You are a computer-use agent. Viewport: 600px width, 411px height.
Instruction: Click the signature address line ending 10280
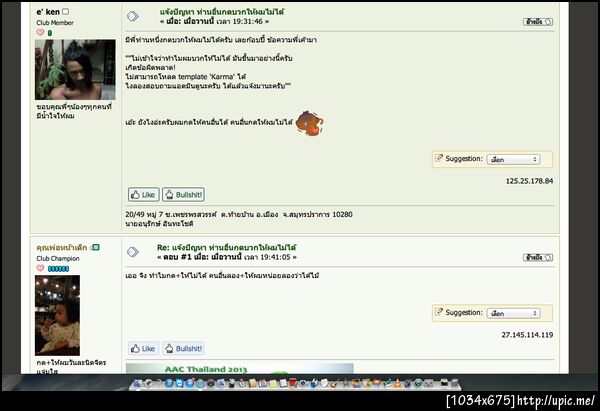coord(239,214)
